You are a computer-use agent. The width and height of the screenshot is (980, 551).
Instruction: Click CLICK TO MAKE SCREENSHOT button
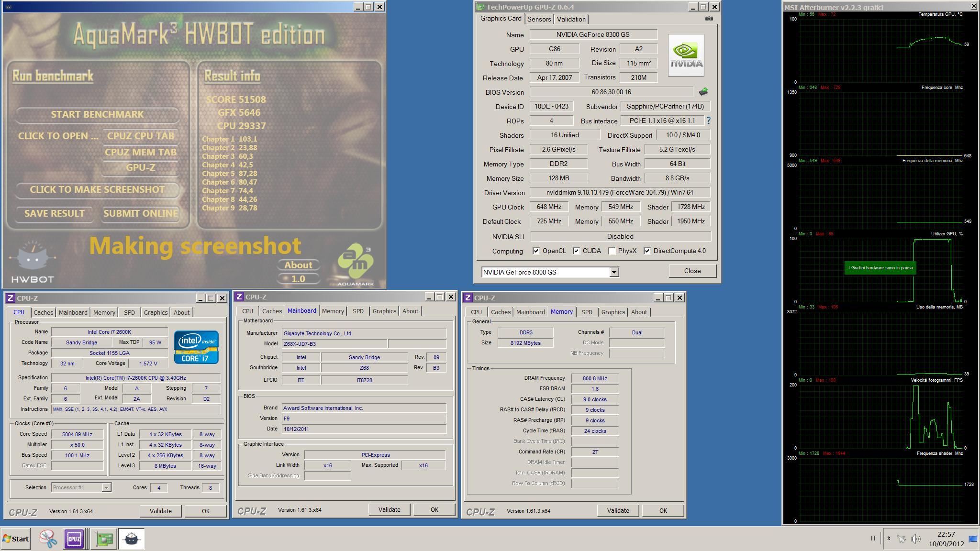[x=97, y=189]
